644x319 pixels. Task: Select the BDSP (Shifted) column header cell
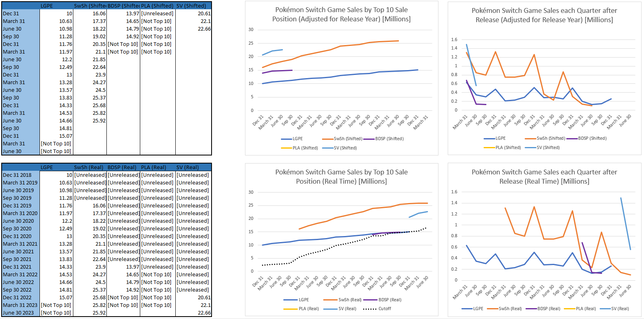coord(123,6)
